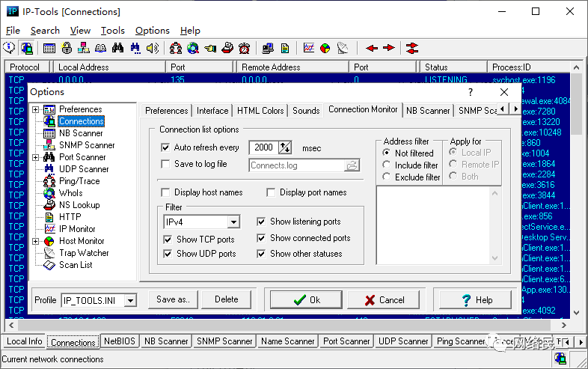Expand the Port Scanner tree node
The height and width of the screenshot is (369, 588).
[35, 157]
